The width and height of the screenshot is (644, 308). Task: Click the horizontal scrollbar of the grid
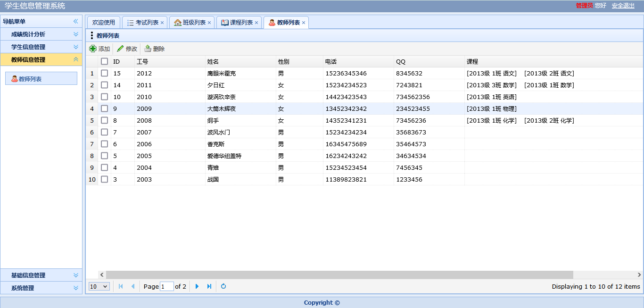(339, 275)
